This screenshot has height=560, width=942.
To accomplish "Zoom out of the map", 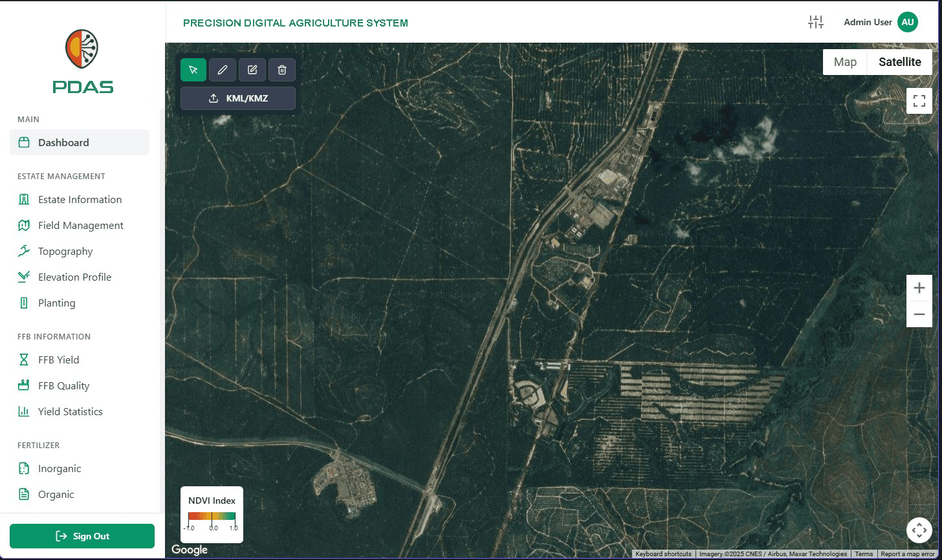I will [x=919, y=314].
